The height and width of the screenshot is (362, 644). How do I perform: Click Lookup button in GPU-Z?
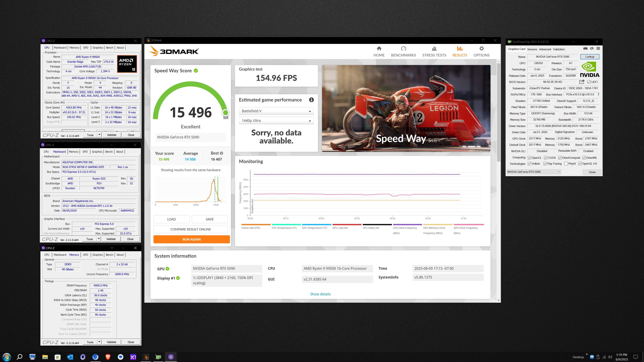click(589, 57)
